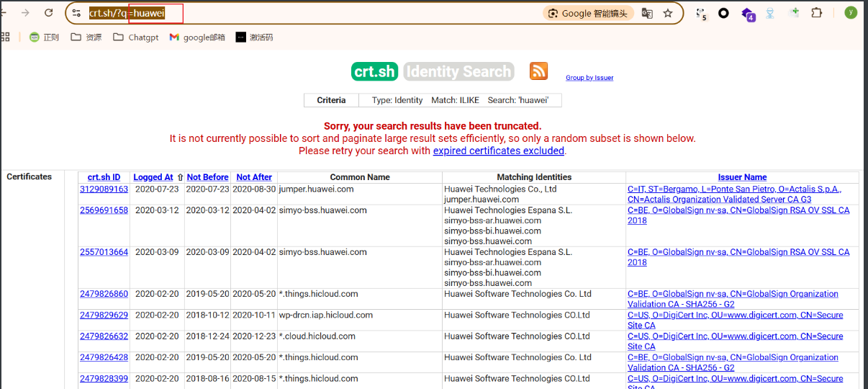
Task: Open the 正则 bookmark
Action: [44, 37]
